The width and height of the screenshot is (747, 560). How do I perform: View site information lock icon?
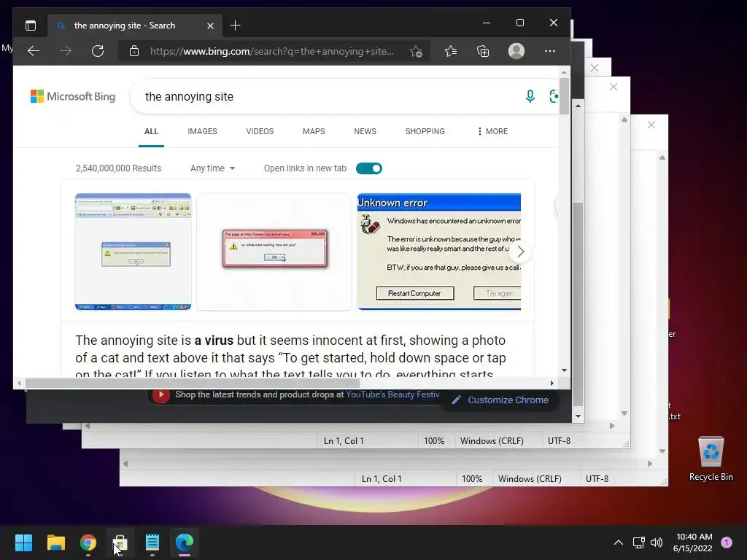(134, 51)
